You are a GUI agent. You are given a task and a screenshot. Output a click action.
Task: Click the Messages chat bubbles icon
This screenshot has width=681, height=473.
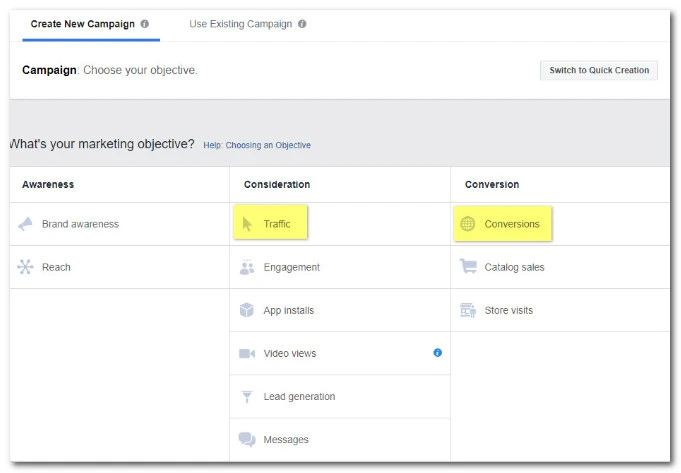pos(247,440)
